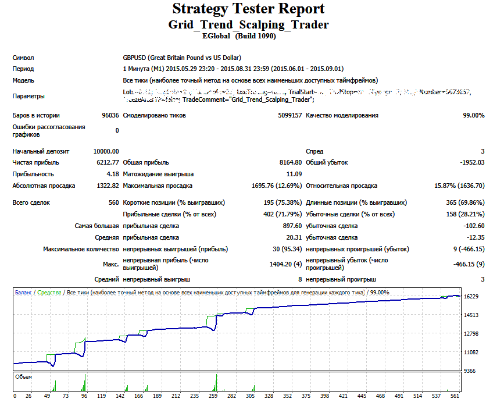Image resolution: width=504 pixels, height=420 pixels.
Task: Click the spread value 3
Action: (482, 151)
